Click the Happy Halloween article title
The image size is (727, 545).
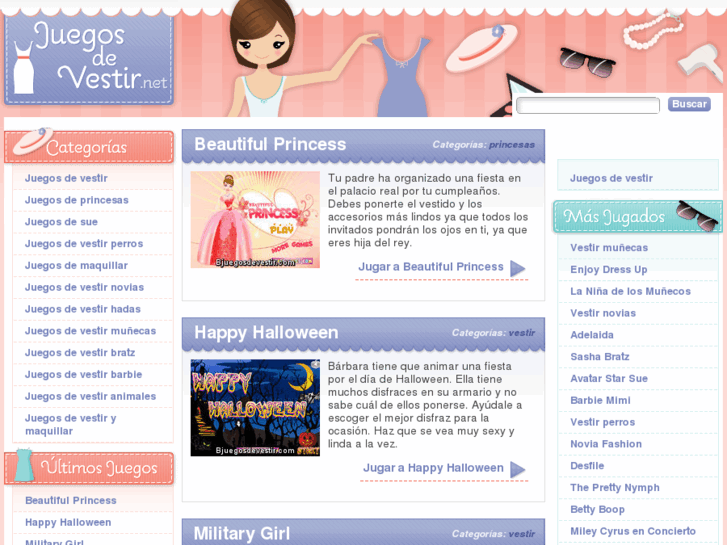pos(266,333)
